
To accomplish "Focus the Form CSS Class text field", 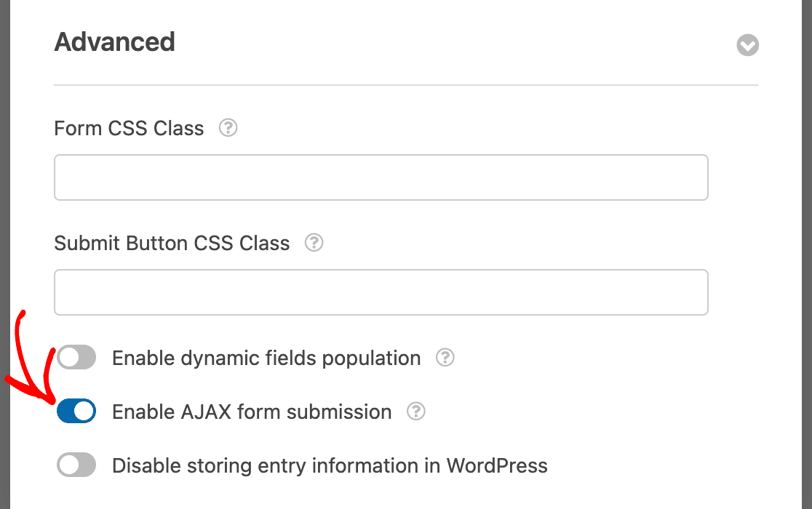I will click(x=381, y=177).
